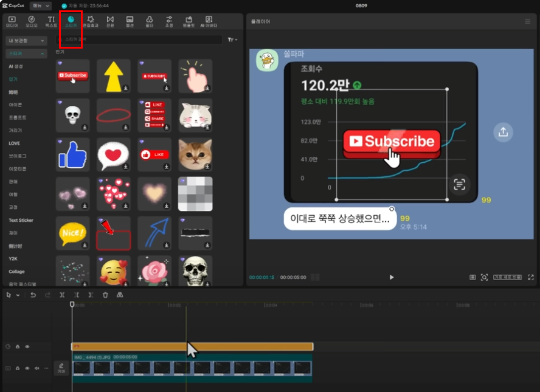Delete left of playhead (trim left)
540x392 pixels.
click(77, 295)
